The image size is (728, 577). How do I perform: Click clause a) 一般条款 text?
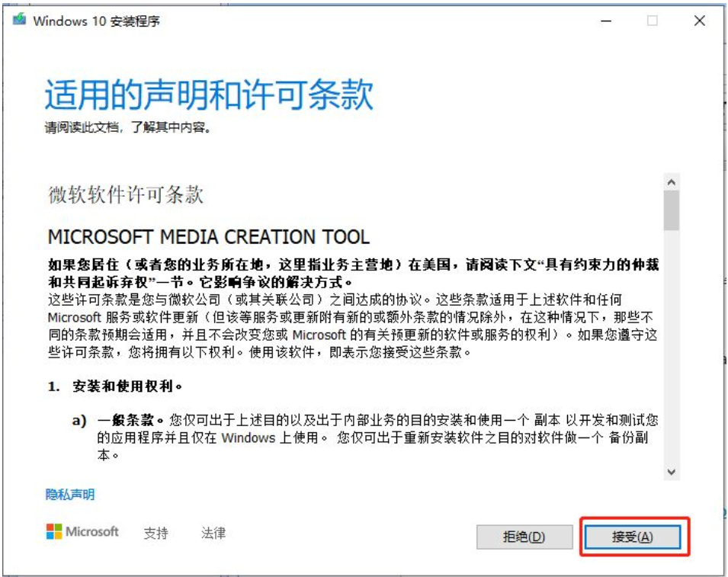click(x=365, y=438)
